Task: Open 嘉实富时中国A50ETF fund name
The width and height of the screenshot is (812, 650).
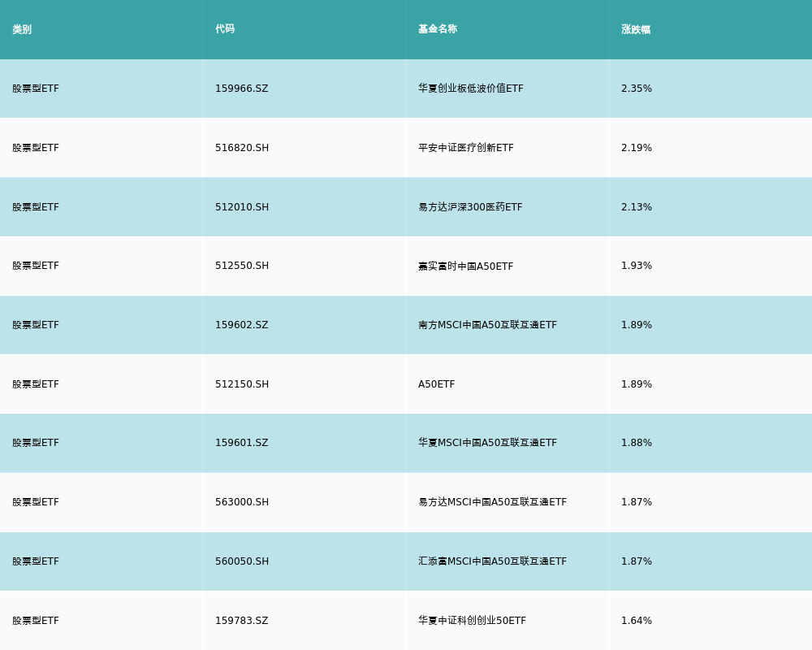Action: click(466, 266)
